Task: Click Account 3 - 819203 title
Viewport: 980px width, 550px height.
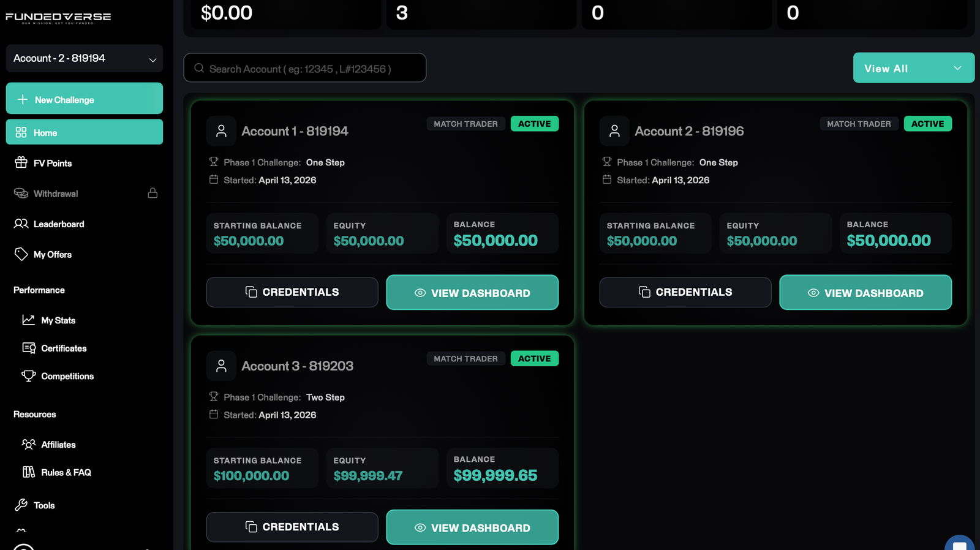Action: coord(297,366)
